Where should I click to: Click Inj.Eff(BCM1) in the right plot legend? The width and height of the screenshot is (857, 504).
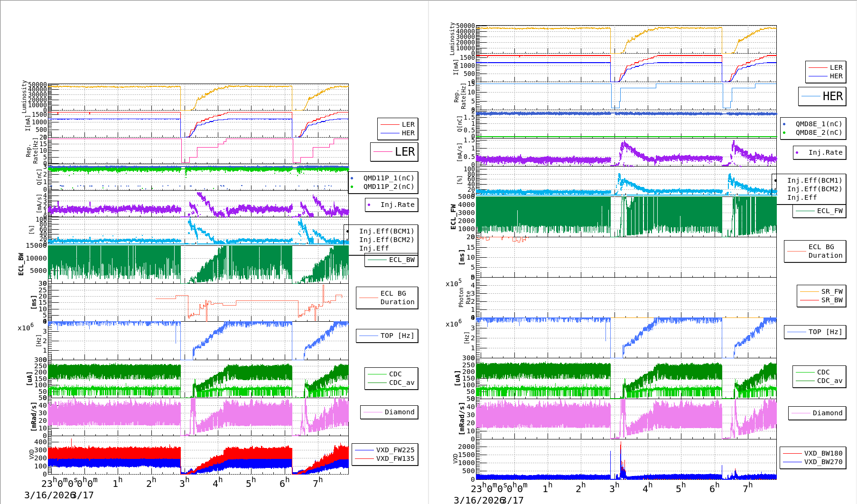[x=814, y=180]
